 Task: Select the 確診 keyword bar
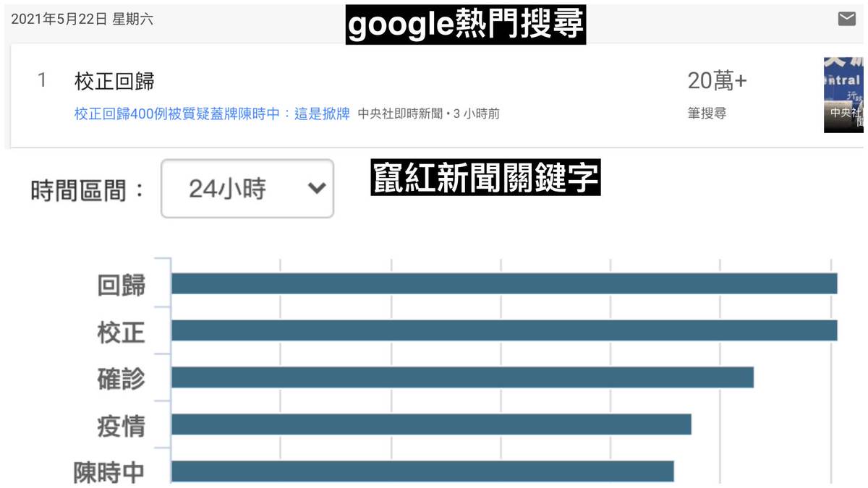click(x=462, y=377)
